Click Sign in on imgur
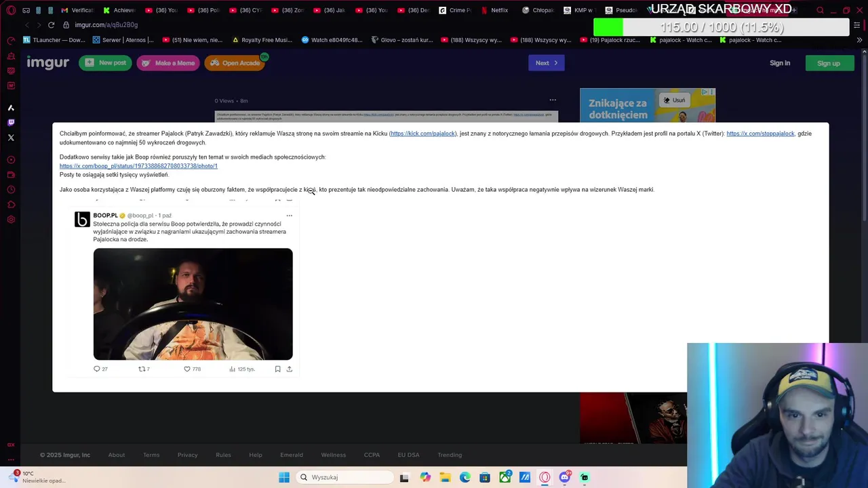The width and height of the screenshot is (868, 488). (x=780, y=63)
